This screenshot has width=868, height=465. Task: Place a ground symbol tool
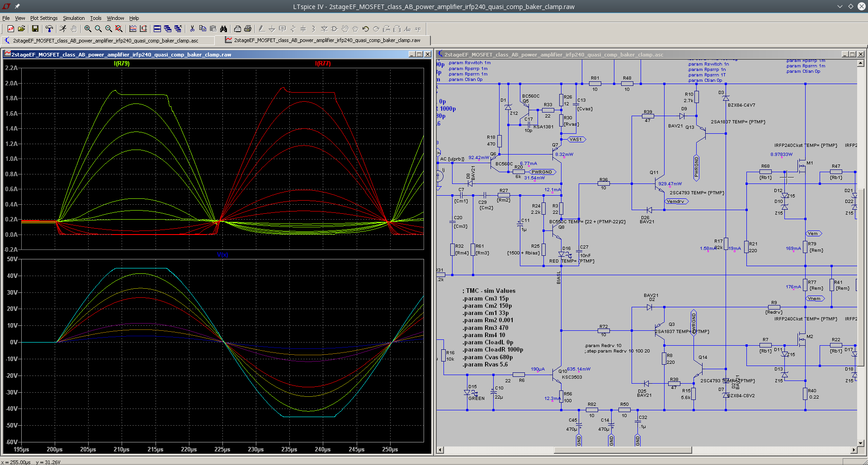tap(272, 29)
